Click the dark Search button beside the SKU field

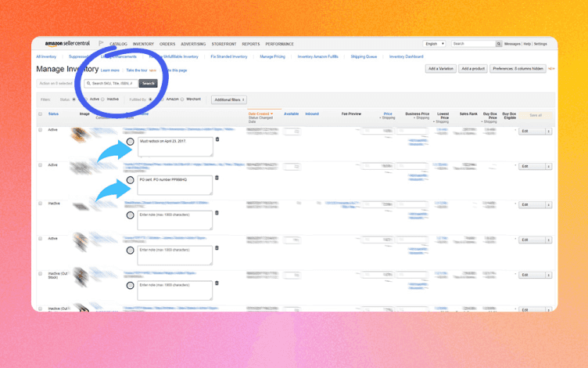pos(148,83)
